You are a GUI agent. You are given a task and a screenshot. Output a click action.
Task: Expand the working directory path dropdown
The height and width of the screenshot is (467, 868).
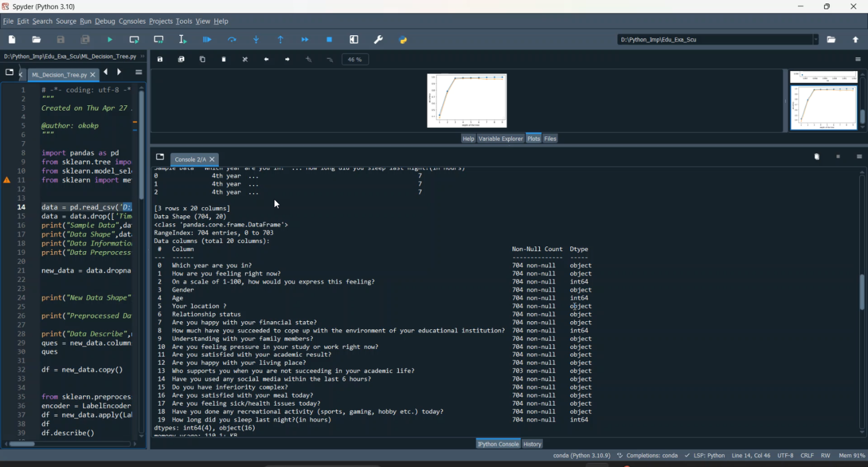point(816,40)
